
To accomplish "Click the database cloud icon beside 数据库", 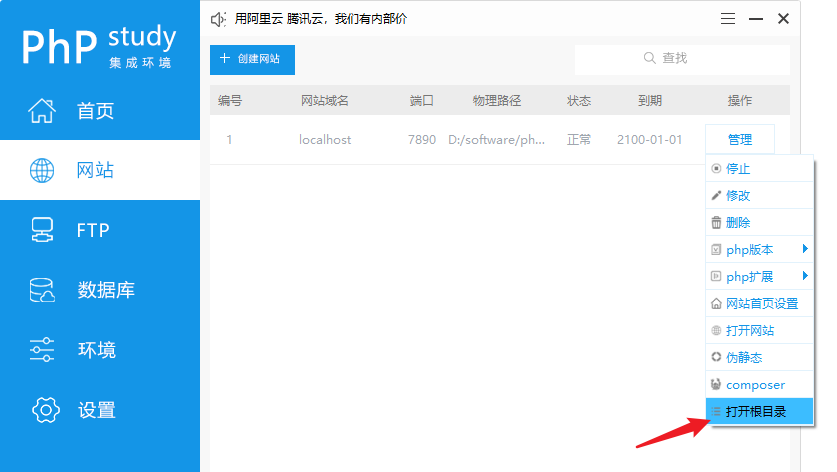I will tap(42, 290).
